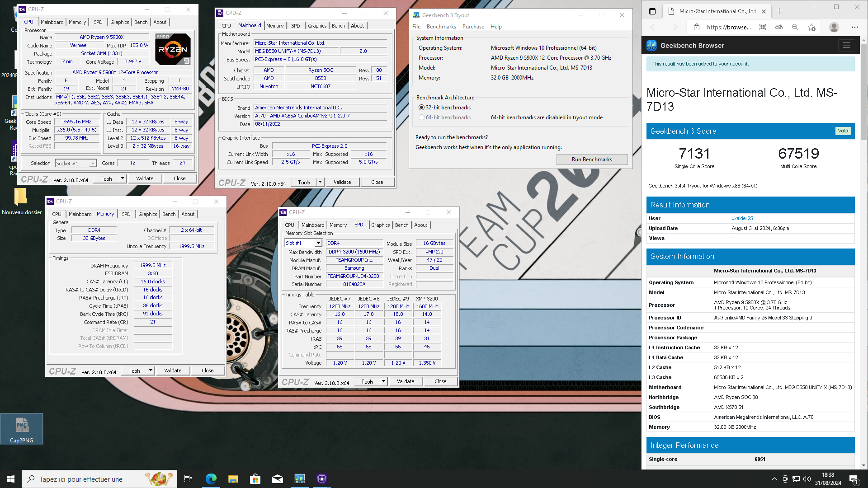This screenshot has width=868, height=488.
Task: Select 32-bit benchmarks radio button
Action: [x=421, y=108]
